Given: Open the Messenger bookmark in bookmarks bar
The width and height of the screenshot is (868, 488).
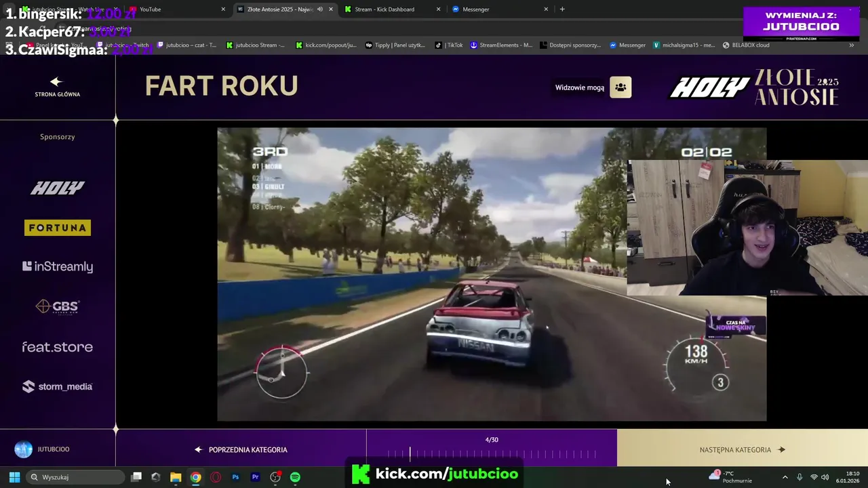Looking at the screenshot, I should click(x=627, y=45).
